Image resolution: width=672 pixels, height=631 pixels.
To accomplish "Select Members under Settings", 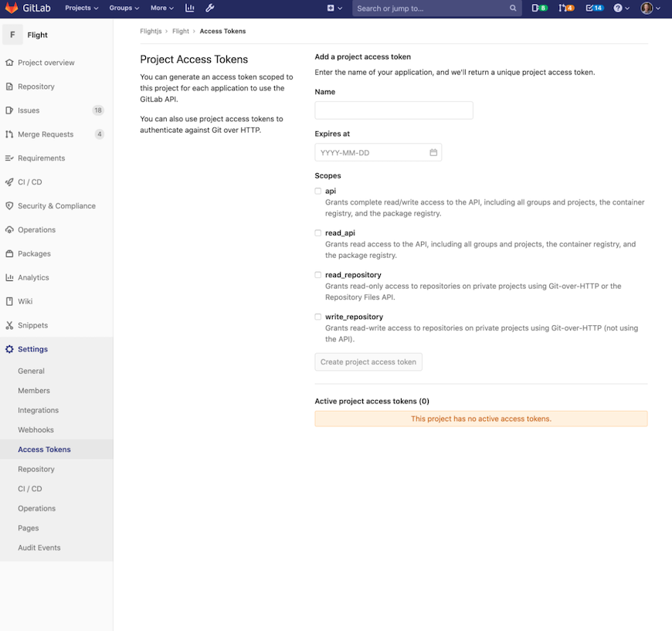I will pos(33,390).
